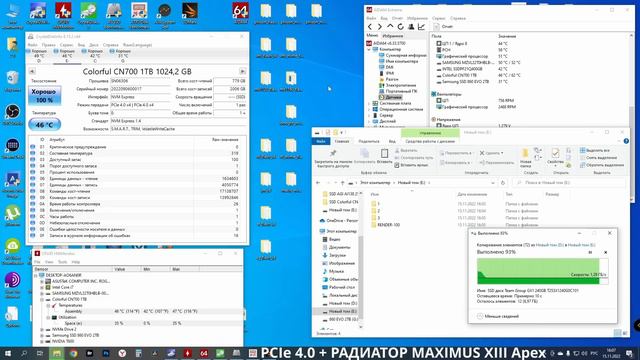Go up one level in AIDA64
640x360 pixels.
click(390, 27)
